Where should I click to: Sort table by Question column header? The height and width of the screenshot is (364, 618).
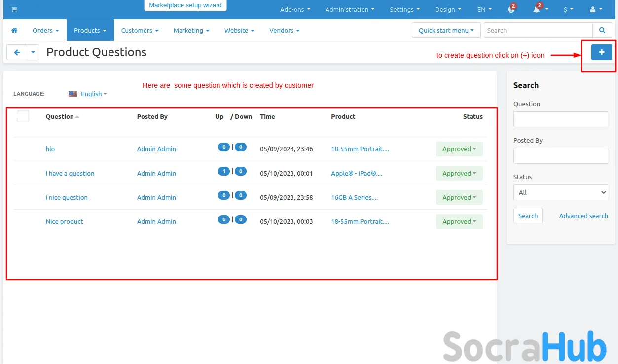(x=60, y=116)
